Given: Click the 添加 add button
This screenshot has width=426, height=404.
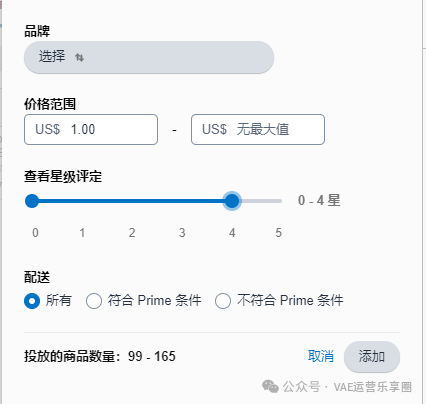Looking at the screenshot, I should [372, 356].
